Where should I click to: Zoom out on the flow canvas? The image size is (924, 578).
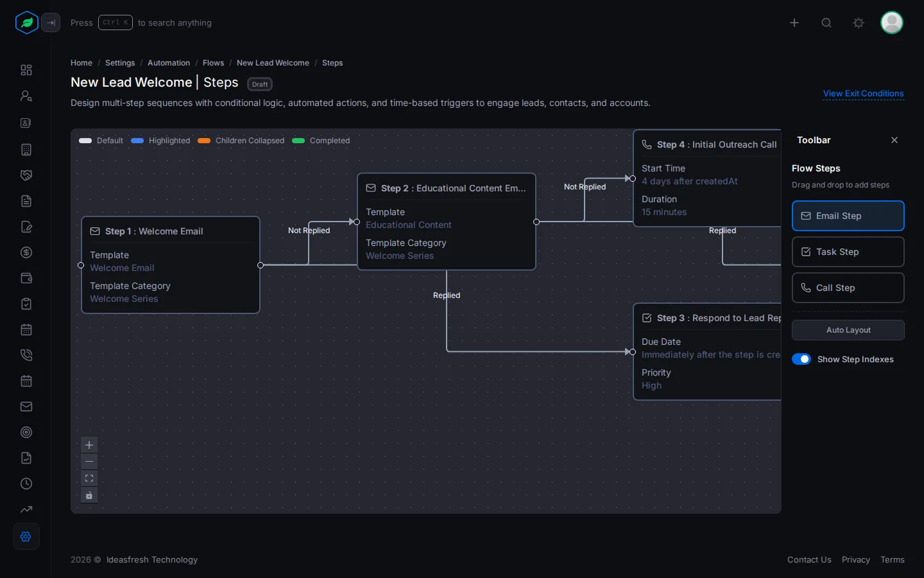(x=89, y=462)
